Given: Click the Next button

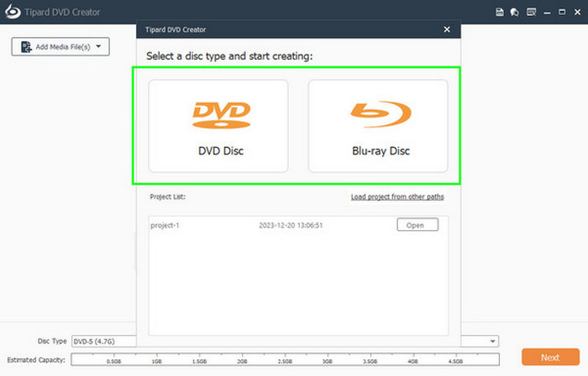Looking at the screenshot, I should pyautogui.click(x=550, y=358).
